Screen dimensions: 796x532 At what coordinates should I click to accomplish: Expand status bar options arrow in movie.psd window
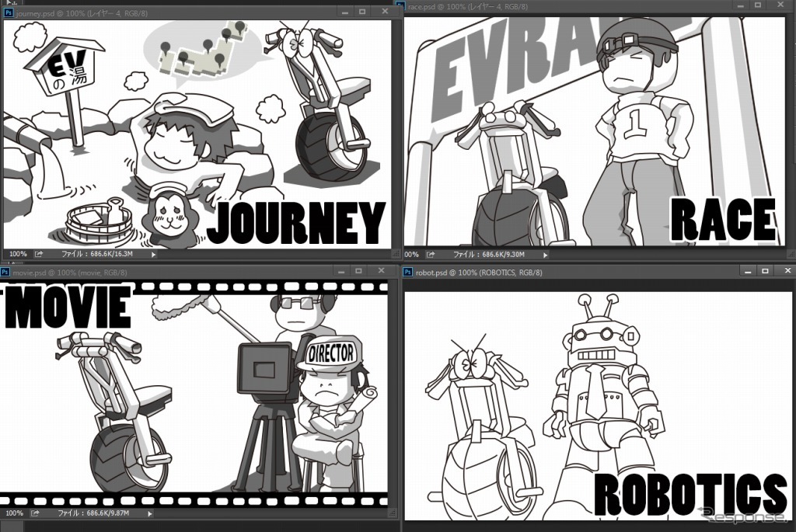[151, 513]
